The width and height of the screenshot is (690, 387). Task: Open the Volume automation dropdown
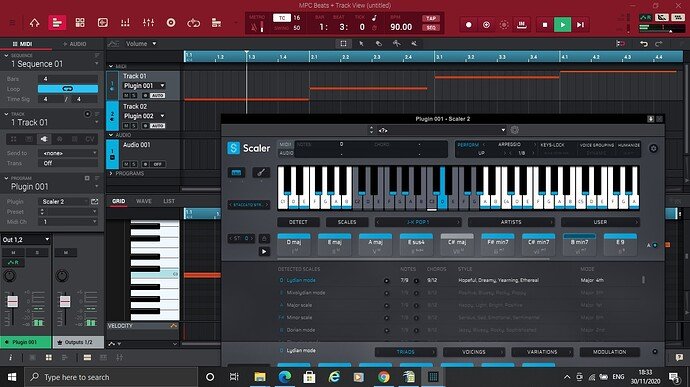click(141, 44)
